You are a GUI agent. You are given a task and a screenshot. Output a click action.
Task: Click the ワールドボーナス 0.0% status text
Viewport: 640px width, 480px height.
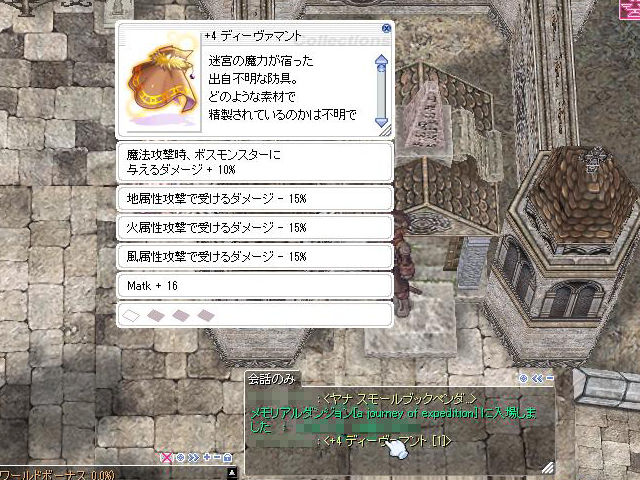coord(58,474)
